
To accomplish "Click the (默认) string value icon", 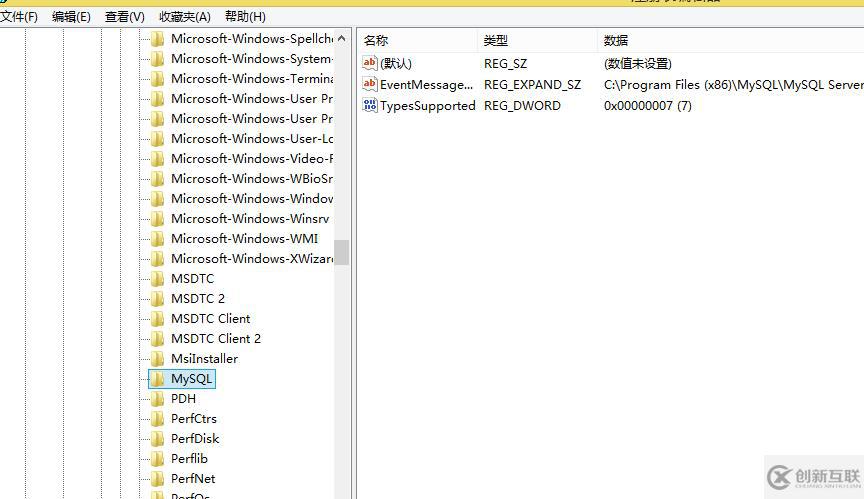I will [x=369, y=63].
